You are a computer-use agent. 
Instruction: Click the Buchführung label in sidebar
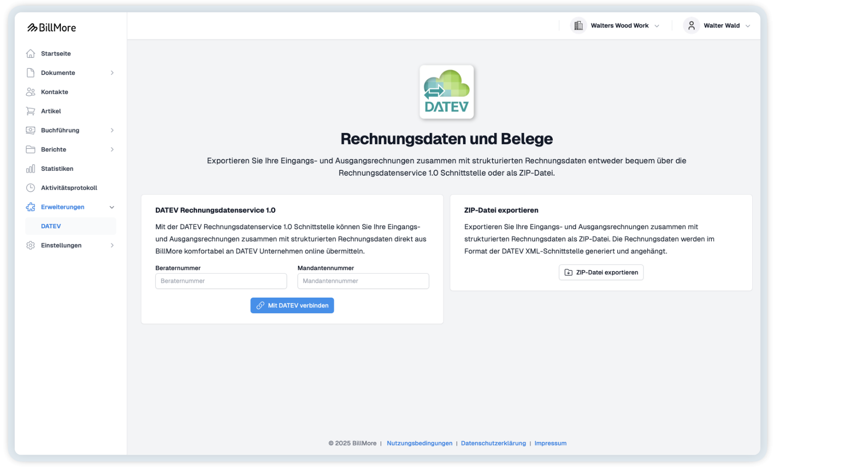60,130
